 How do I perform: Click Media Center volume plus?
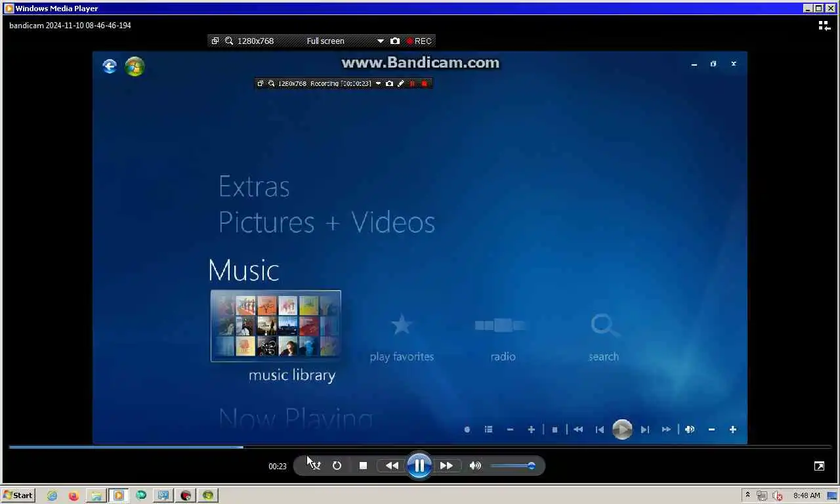pos(733,430)
